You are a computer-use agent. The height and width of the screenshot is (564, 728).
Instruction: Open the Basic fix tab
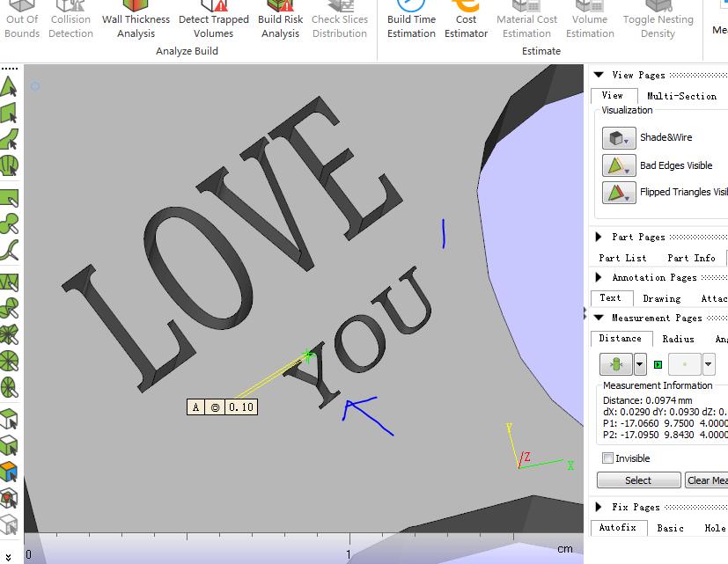coord(670,528)
